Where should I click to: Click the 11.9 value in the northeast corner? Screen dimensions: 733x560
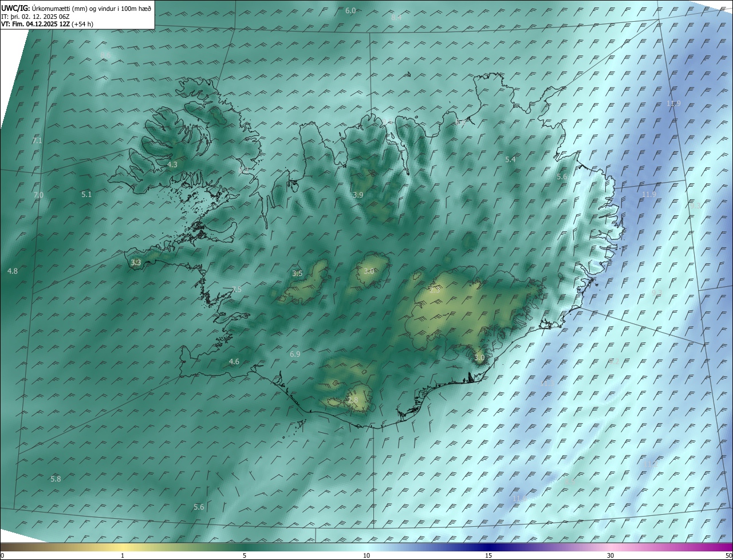point(673,104)
